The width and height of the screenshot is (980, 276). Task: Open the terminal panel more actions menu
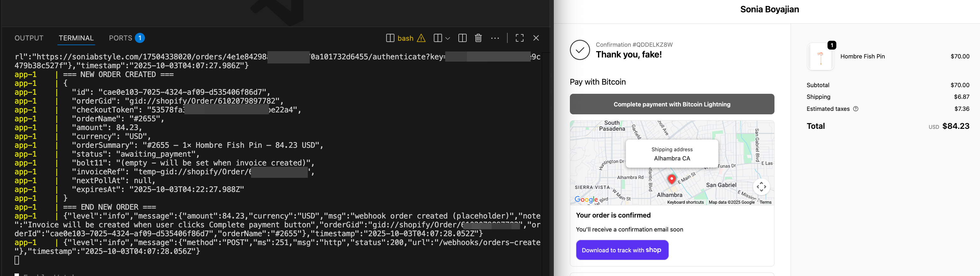tap(494, 38)
